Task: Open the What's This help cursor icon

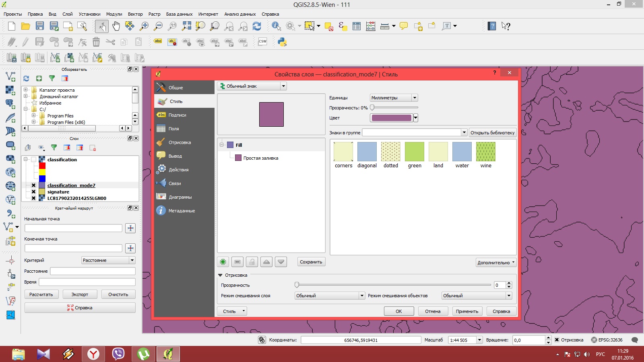Action: (x=506, y=26)
